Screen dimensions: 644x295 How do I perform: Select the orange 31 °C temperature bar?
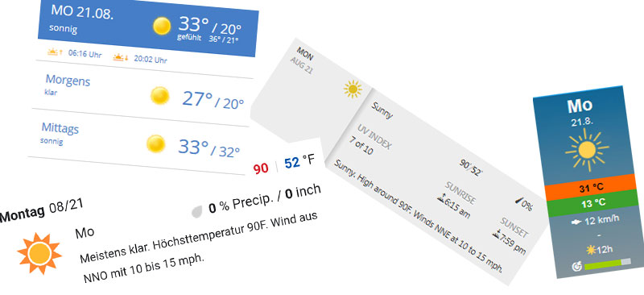pos(591,188)
